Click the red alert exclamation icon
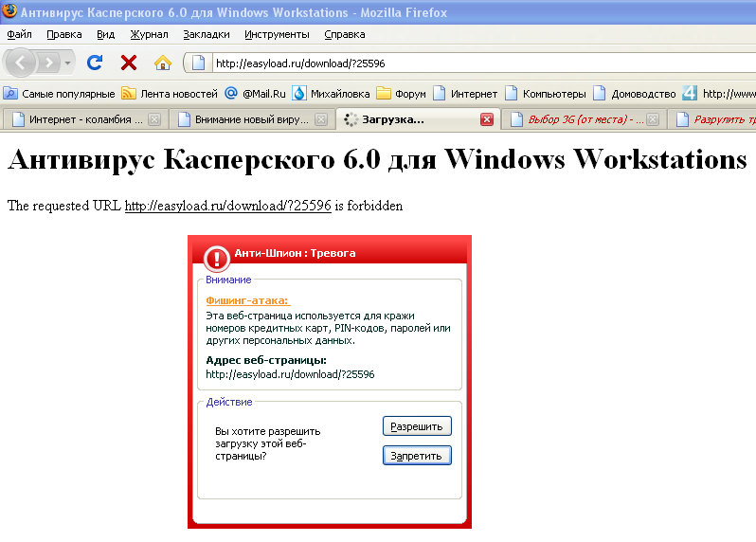The width and height of the screenshot is (756, 542). point(217,259)
